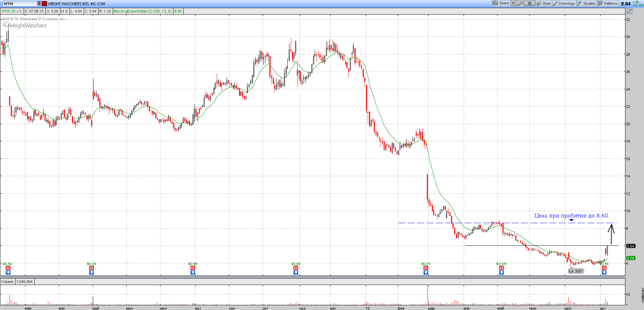Screen dimensions: 644x310
Task: Open chart settings wrench icon
Action: [x=520, y=3]
